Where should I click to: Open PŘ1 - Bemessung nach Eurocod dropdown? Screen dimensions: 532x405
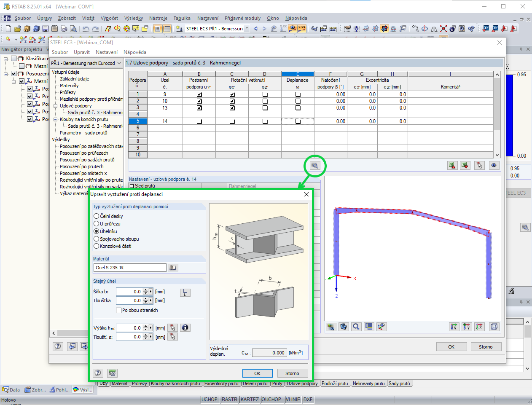(x=119, y=63)
